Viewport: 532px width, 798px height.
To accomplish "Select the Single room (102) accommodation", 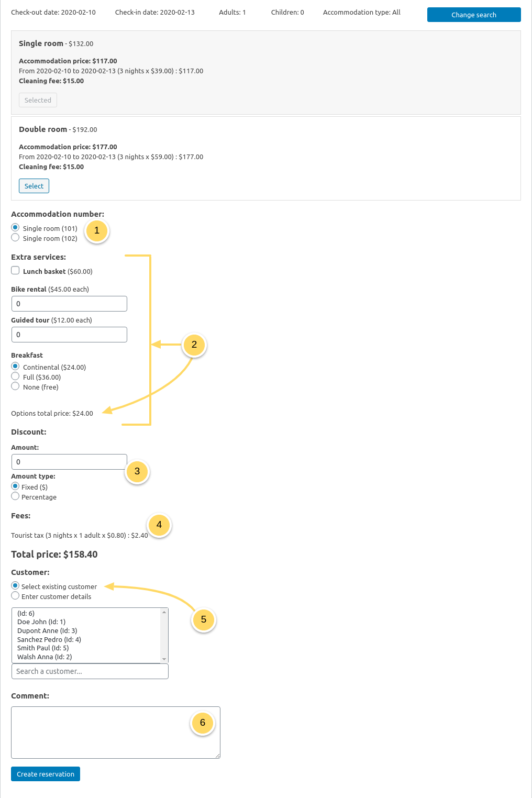I will click(15, 237).
